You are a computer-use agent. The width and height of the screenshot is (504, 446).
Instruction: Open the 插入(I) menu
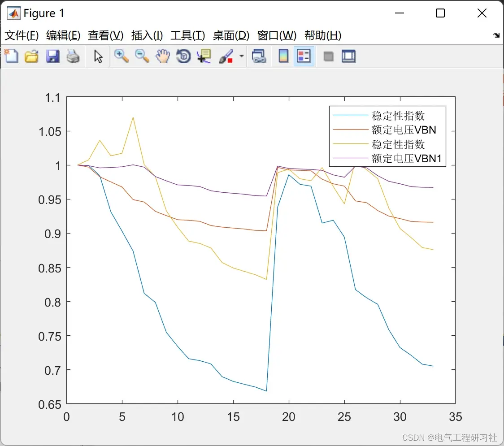coord(147,35)
